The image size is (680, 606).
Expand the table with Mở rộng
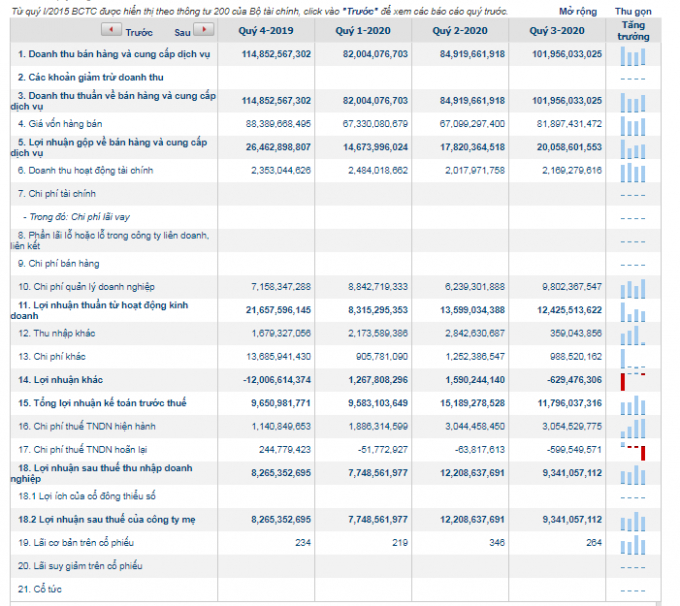[x=578, y=11]
